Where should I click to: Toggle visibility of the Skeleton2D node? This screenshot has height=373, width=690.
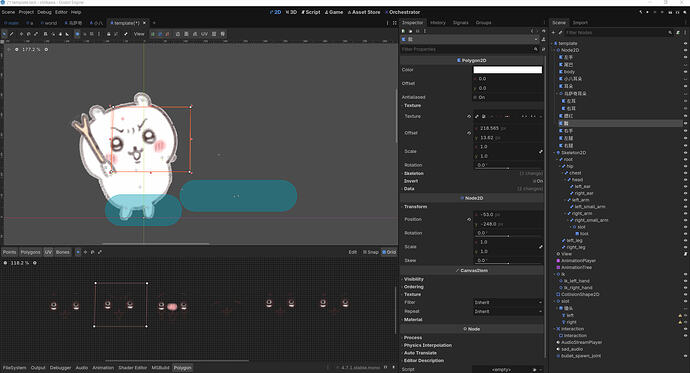click(685, 153)
